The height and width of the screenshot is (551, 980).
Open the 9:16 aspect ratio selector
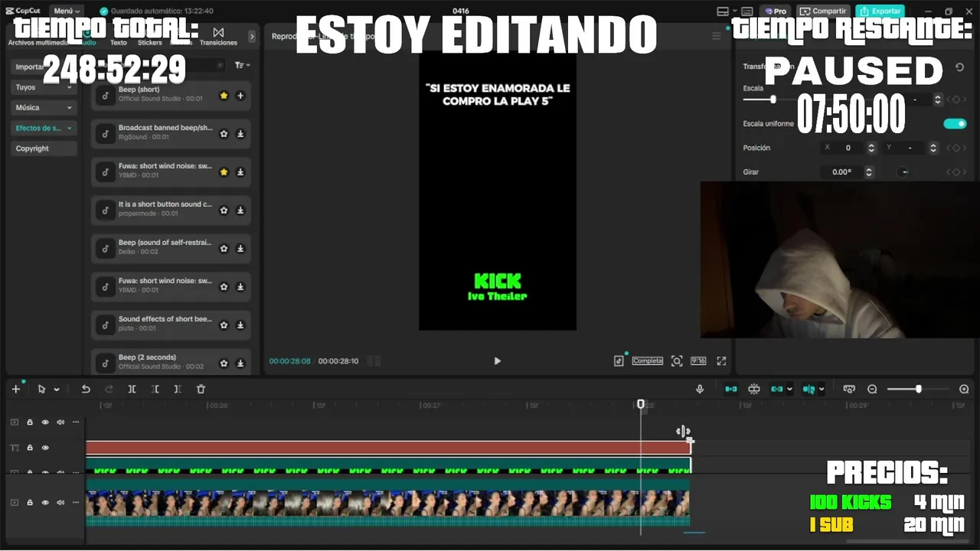[x=698, y=360]
